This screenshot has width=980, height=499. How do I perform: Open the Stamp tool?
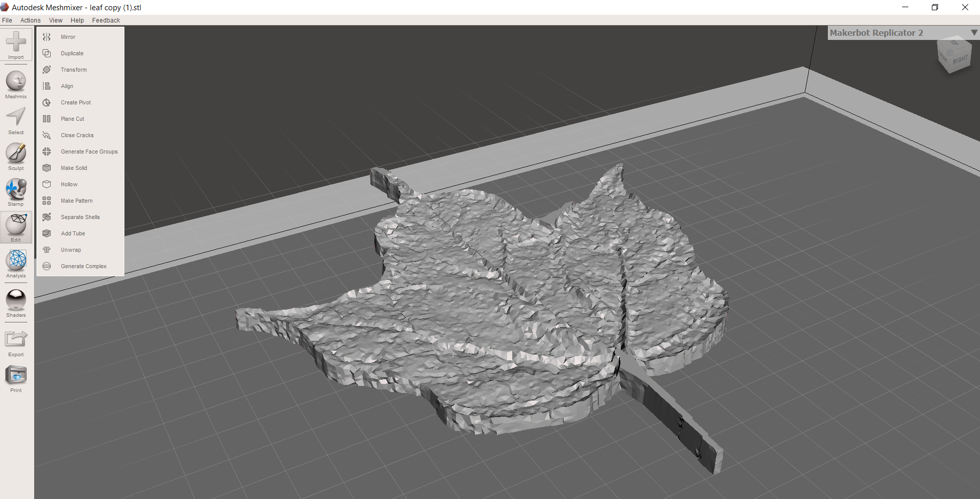15,190
